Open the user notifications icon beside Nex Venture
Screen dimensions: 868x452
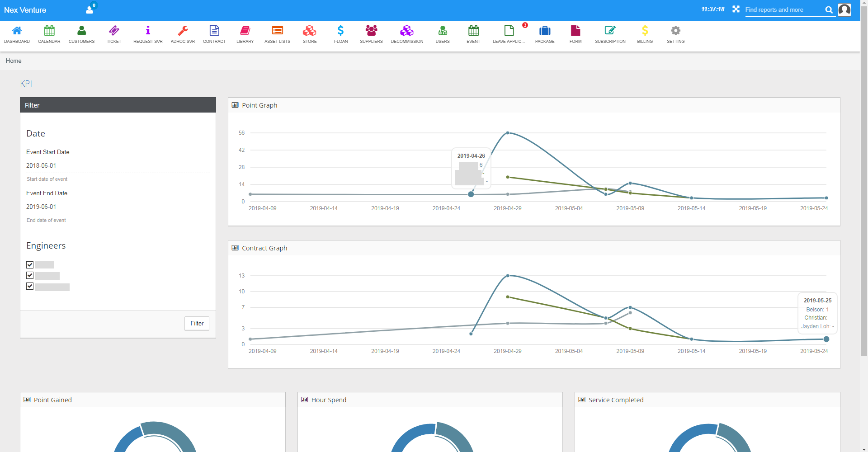pyautogui.click(x=90, y=9)
